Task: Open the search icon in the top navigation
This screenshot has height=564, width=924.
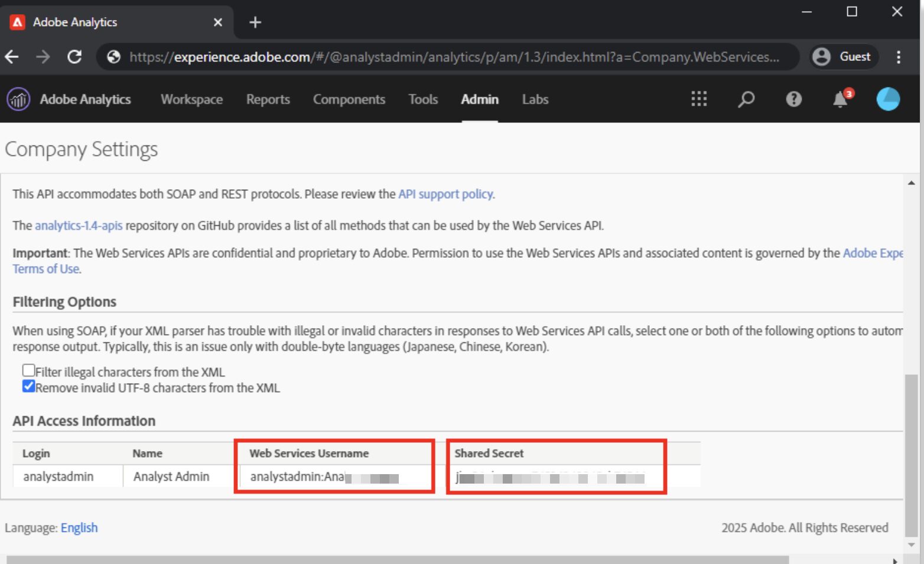Action: click(x=746, y=99)
